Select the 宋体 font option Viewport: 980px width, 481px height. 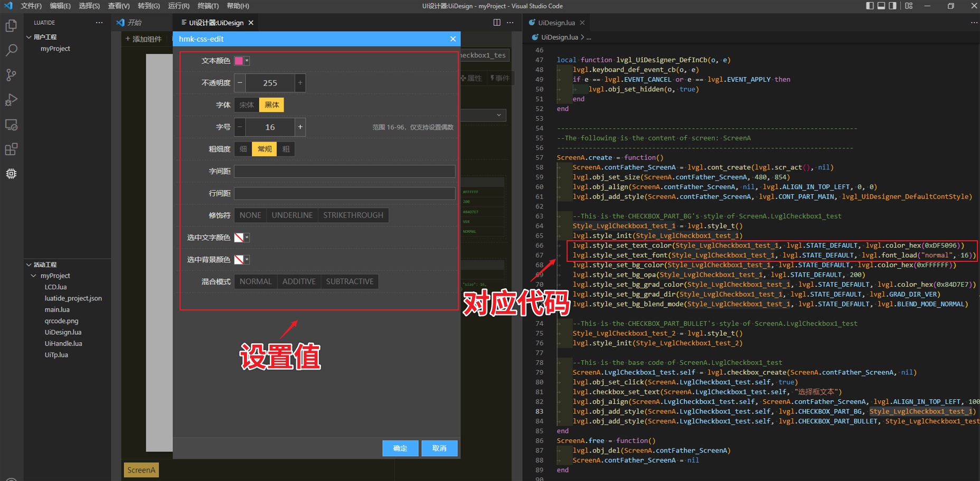247,105
